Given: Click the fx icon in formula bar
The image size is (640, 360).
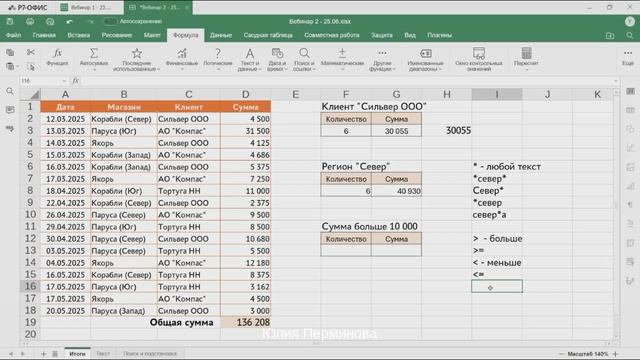Looking at the screenshot, I should point(76,81).
